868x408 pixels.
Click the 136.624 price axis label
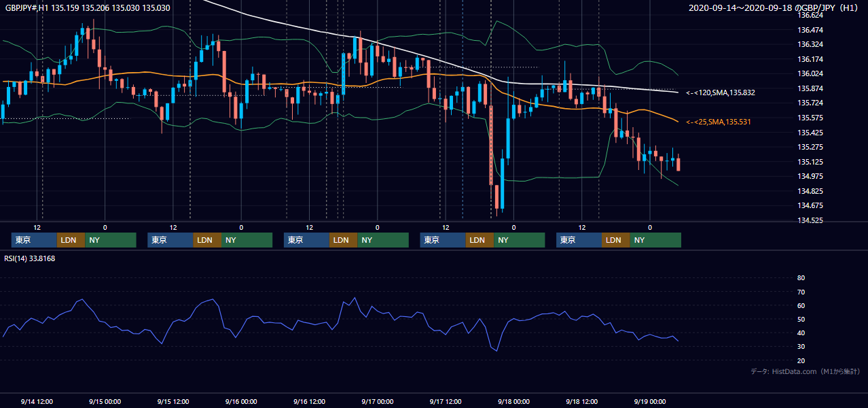(810, 15)
